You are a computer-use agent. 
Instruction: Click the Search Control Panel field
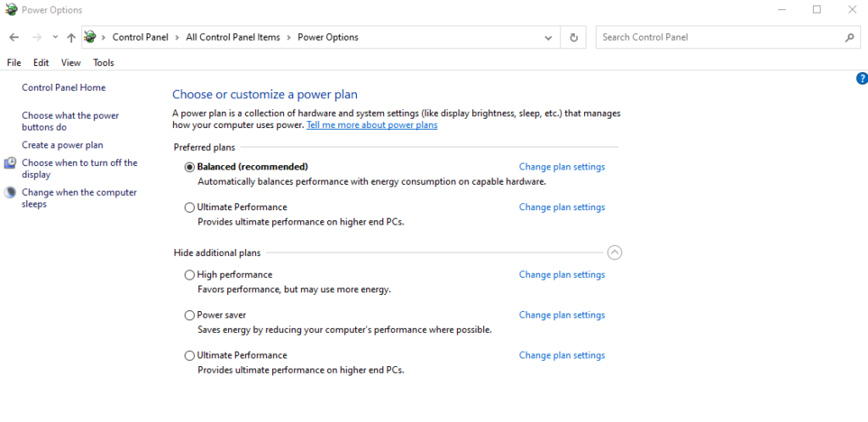pyautogui.click(x=721, y=37)
